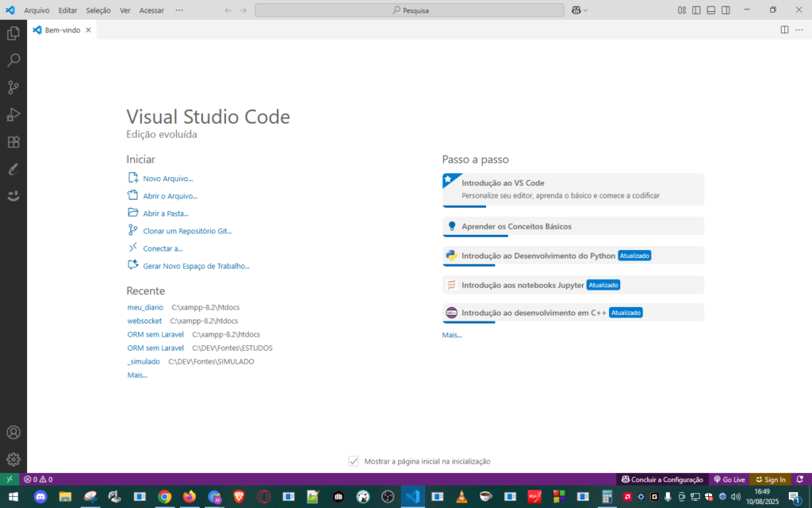Open the Copilot dropdown in title bar
Viewport: 812px width, 508px height.
tap(580, 10)
